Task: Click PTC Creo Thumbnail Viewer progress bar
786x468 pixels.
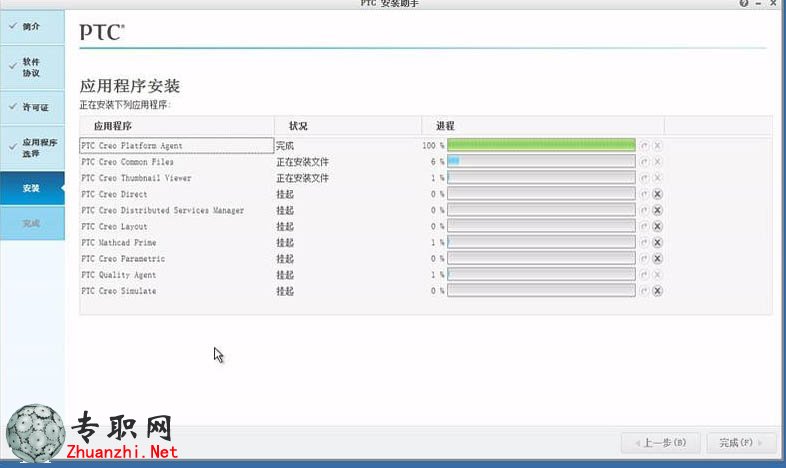Action: pos(541,177)
